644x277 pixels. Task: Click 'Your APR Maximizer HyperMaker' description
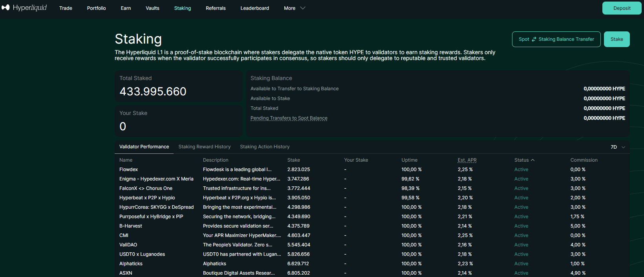(242, 235)
